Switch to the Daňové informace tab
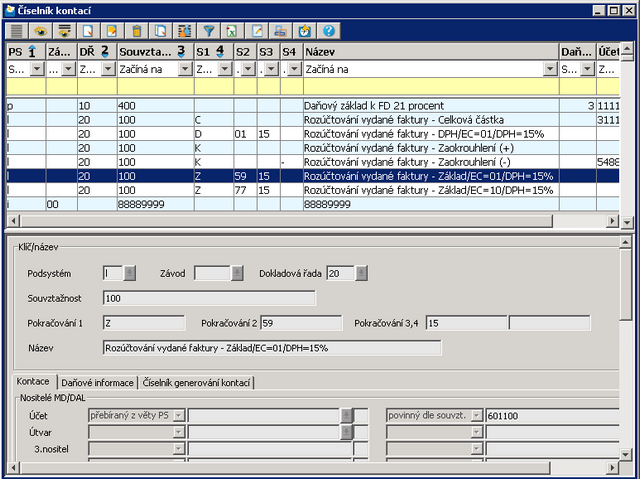This screenshot has height=479, width=640. 97,382
